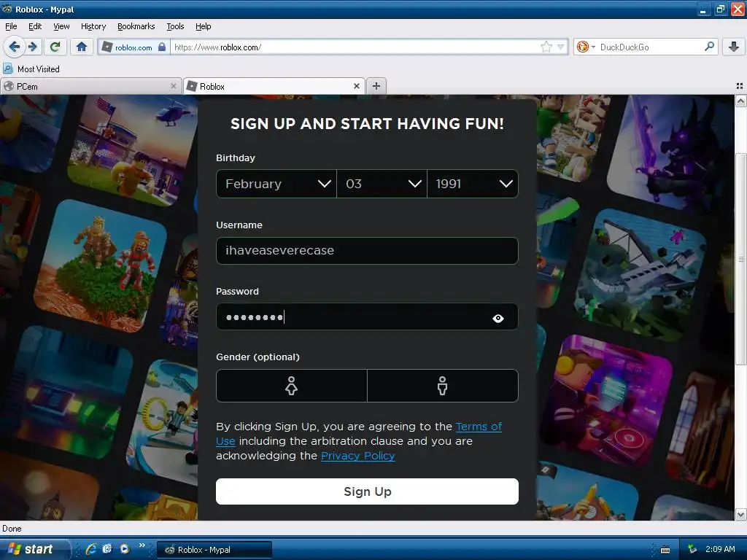Screen dimensions: 747x560
Task: Click the address bar URL field
Action: (355, 47)
